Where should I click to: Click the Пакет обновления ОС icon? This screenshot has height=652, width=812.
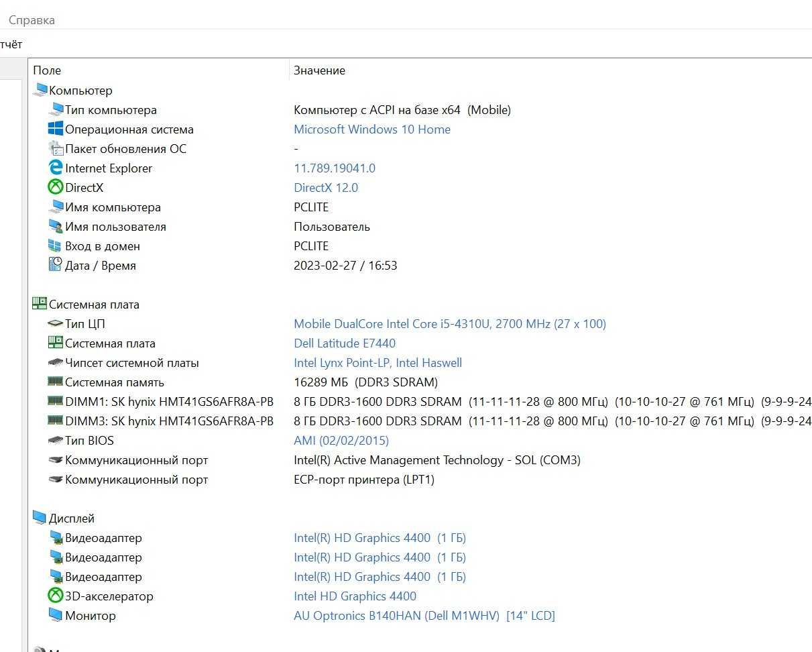(56, 148)
